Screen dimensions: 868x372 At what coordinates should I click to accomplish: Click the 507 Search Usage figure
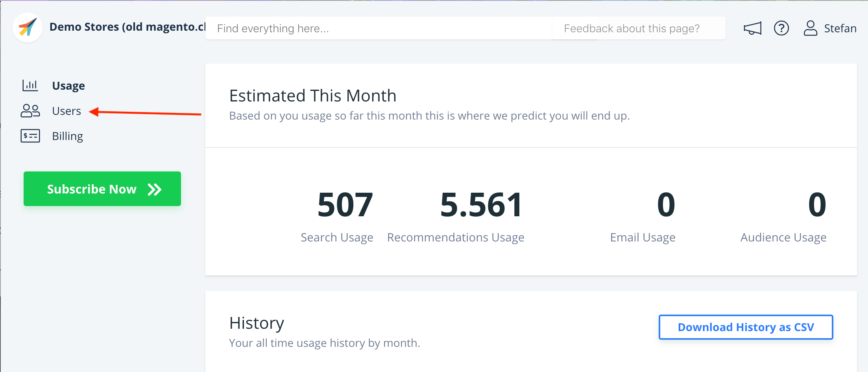point(345,204)
